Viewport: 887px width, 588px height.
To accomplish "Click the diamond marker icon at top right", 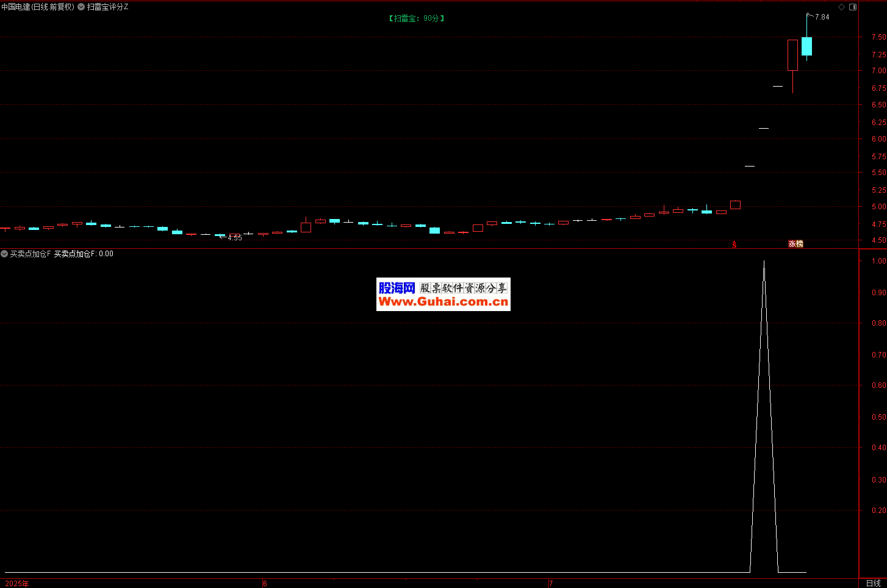I will [841, 7].
